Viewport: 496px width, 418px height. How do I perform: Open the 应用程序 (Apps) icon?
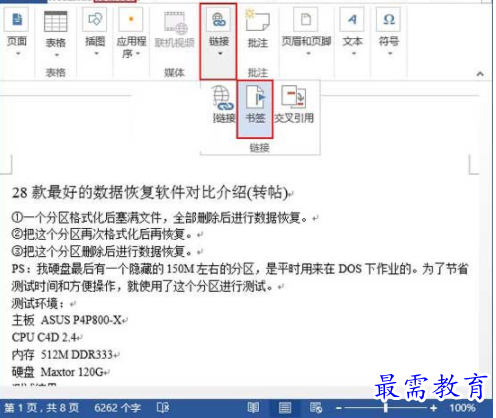(x=131, y=20)
